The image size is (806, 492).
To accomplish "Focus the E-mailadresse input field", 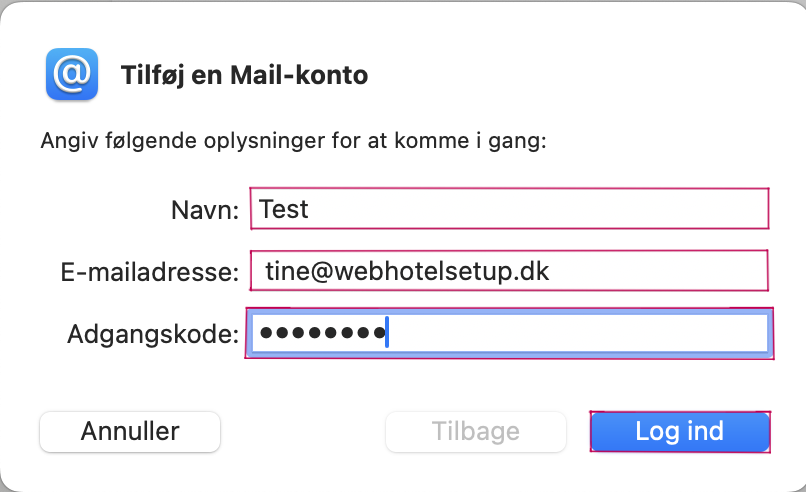I will click(509, 271).
